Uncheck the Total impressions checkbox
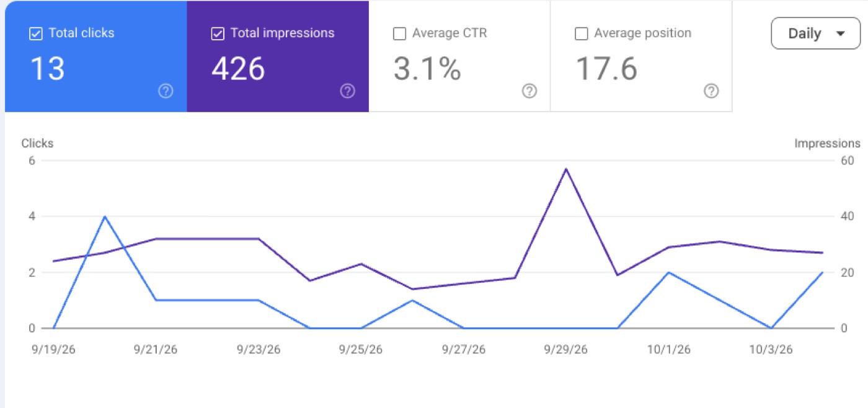This screenshot has height=408, width=868. [218, 34]
